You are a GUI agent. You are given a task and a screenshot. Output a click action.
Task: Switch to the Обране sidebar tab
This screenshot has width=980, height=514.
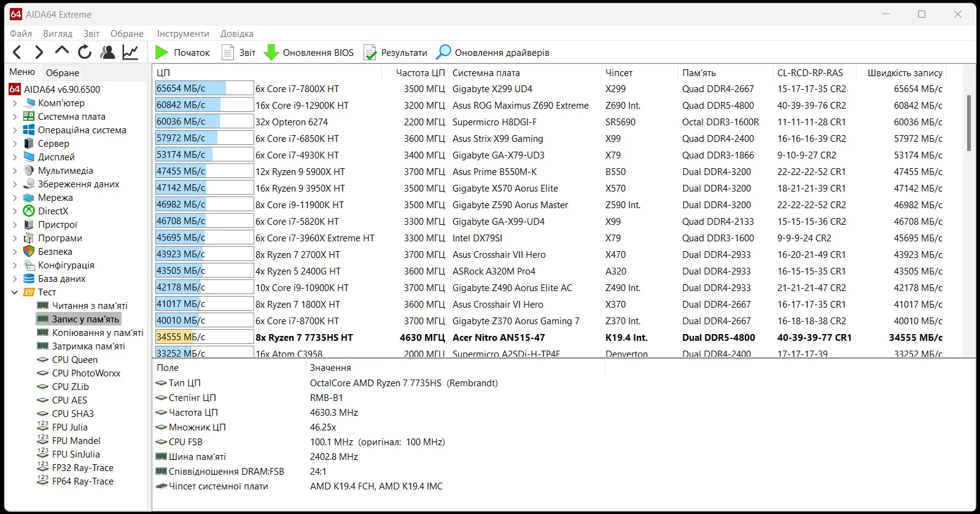(x=63, y=72)
